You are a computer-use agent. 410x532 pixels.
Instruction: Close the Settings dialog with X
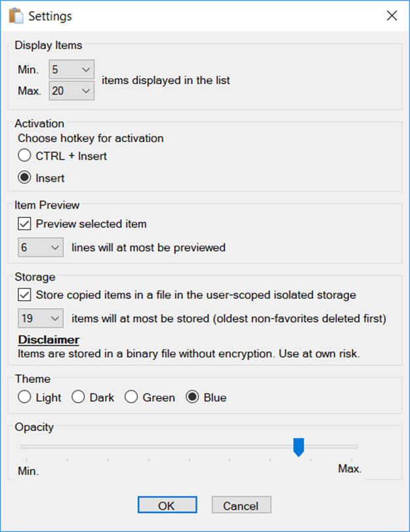pos(392,16)
